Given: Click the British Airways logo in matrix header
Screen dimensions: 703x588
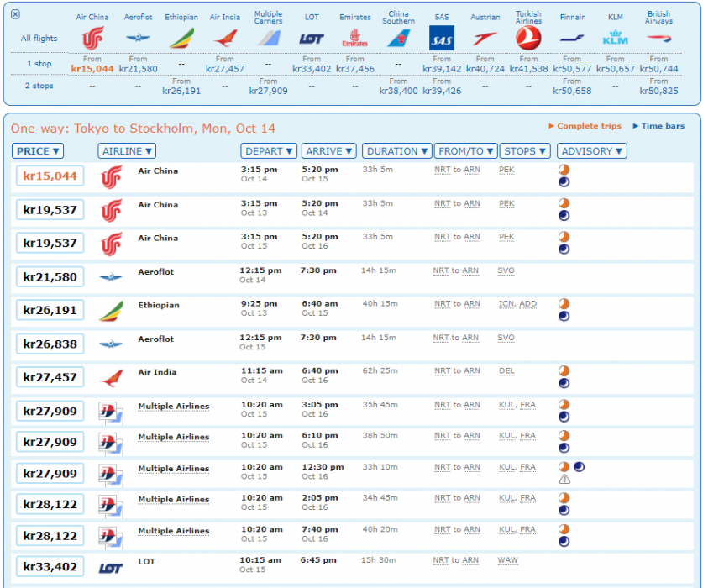Looking at the screenshot, I should 658,39.
